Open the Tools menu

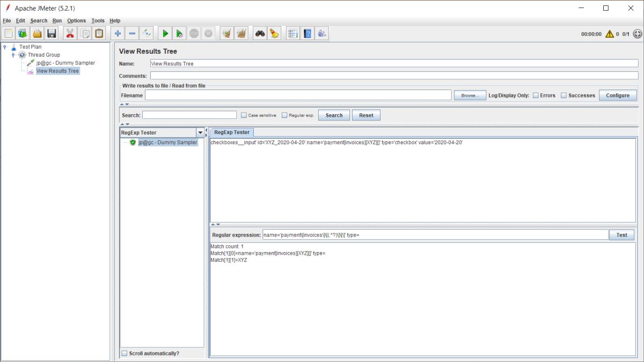tap(98, 20)
